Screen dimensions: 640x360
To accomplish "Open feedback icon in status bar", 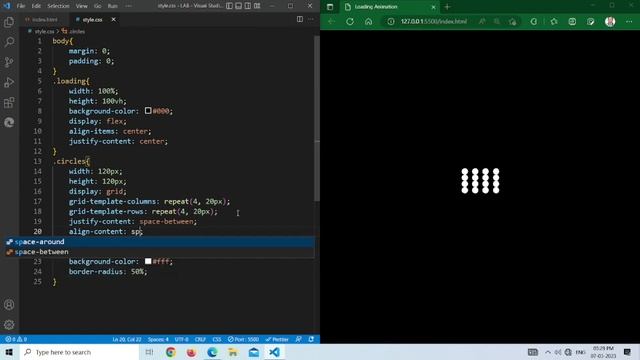I will pyautogui.click(x=299, y=339).
